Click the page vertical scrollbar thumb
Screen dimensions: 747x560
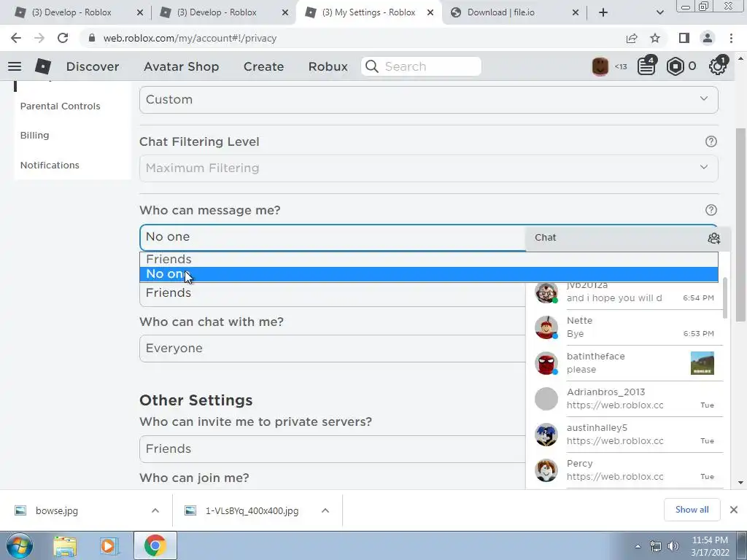740,225
